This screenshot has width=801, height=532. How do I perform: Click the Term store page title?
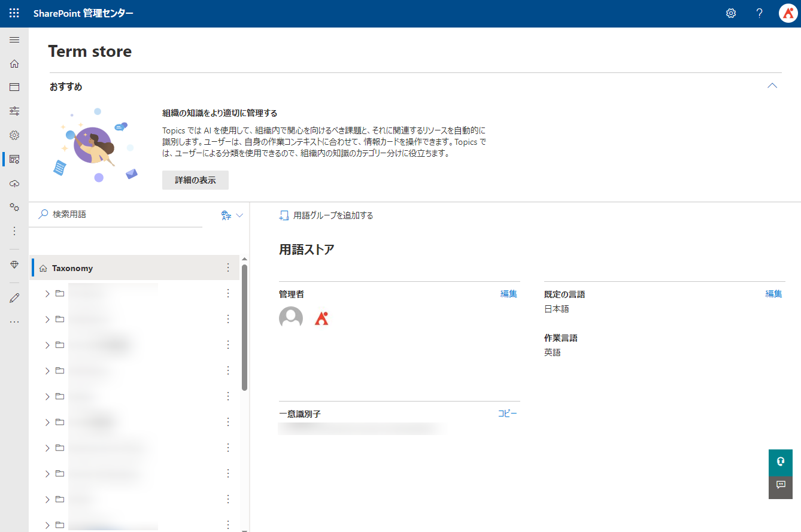point(90,51)
